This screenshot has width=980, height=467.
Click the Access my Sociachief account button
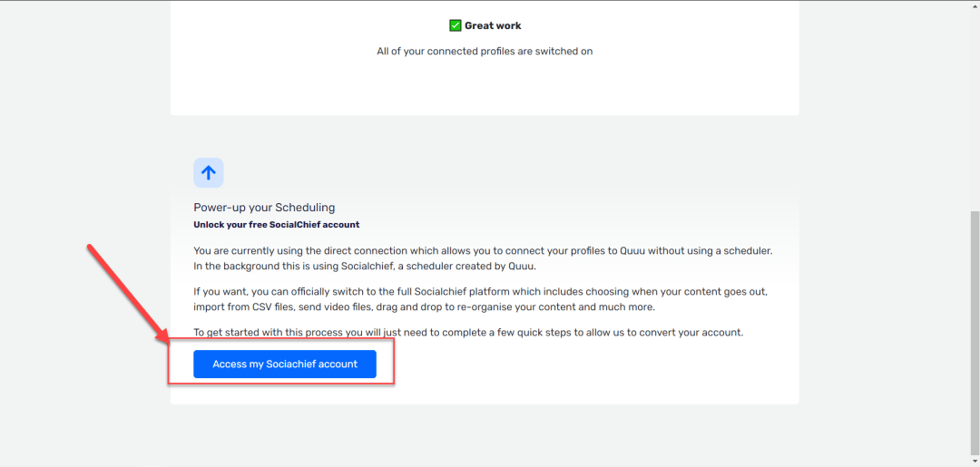285,364
